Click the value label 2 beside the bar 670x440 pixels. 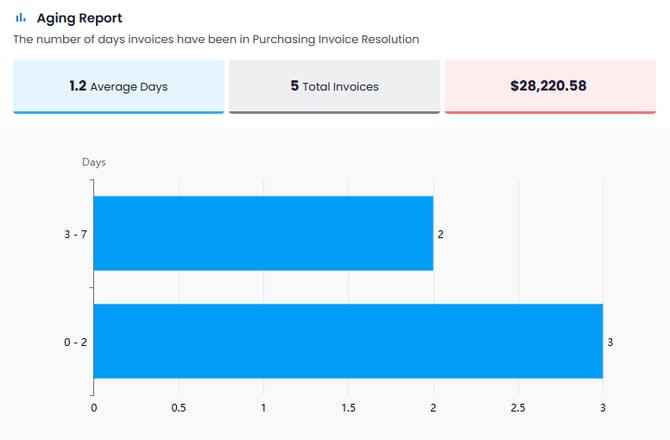pyautogui.click(x=441, y=234)
